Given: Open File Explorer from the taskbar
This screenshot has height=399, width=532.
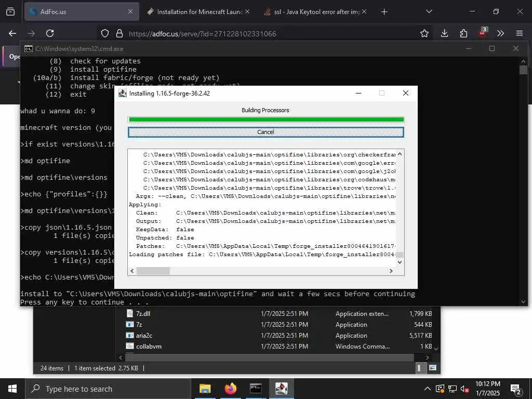Looking at the screenshot, I should pos(205,389).
